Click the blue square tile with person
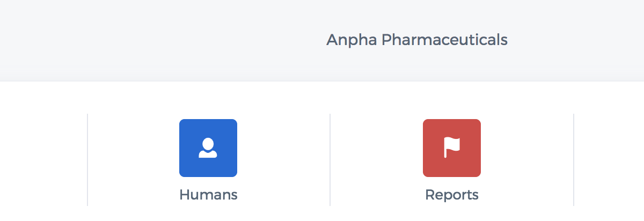Viewport: 644px width, 221px height. (208, 148)
